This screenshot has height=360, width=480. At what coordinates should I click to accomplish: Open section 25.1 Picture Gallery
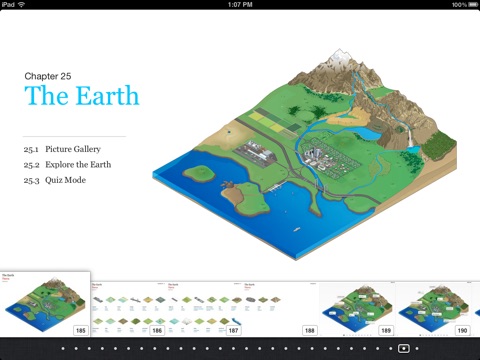coord(62,149)
